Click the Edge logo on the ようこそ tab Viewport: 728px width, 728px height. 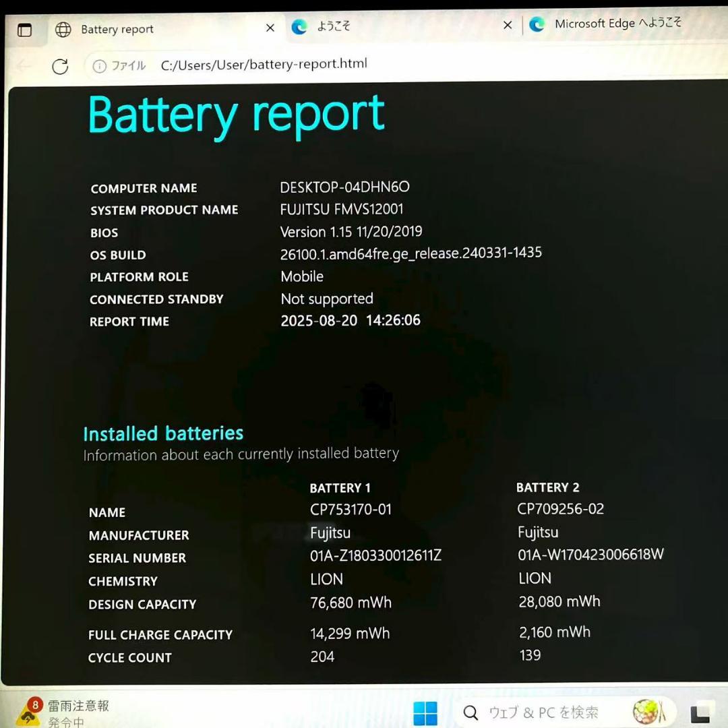pyautogui.click(x=299, y=27)
